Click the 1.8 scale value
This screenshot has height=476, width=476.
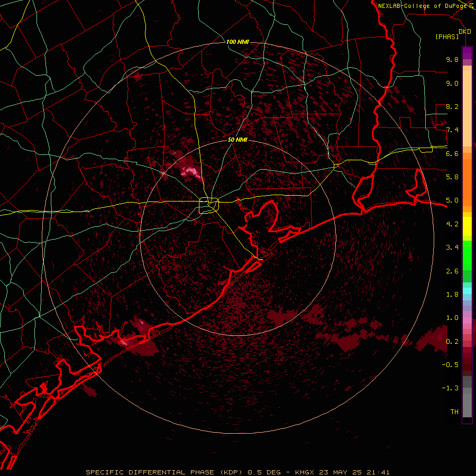click(452, 295)
